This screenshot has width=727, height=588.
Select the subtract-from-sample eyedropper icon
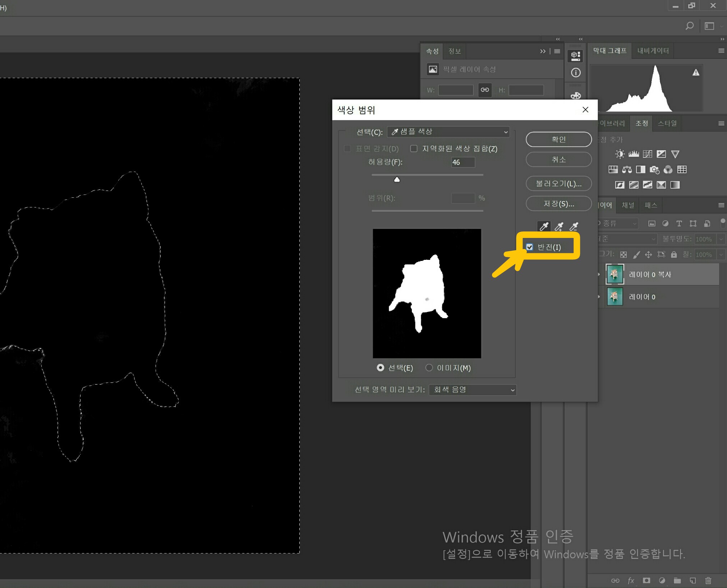point(574,226)
